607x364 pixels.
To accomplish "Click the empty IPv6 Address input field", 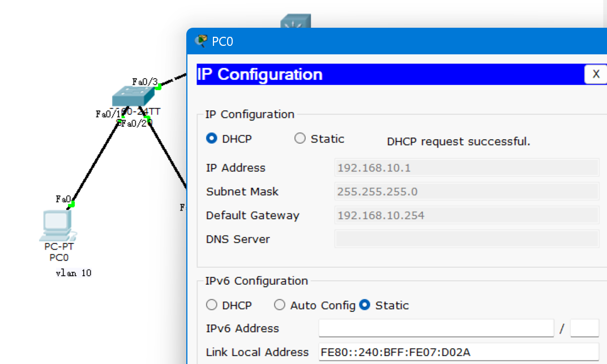I will click(436, 328).
